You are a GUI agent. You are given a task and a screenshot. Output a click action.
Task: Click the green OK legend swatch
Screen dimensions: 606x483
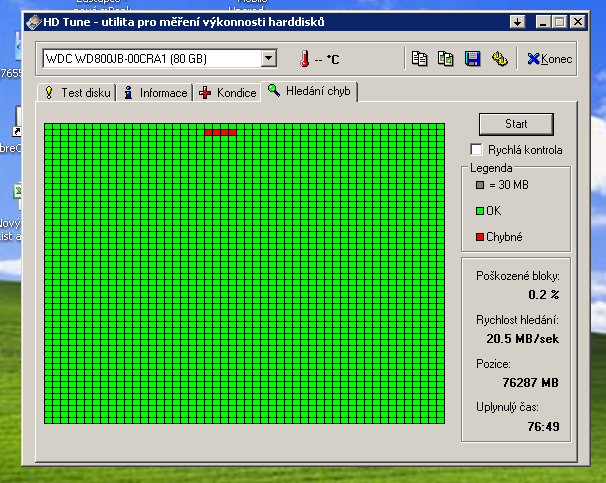pos(480,211)
